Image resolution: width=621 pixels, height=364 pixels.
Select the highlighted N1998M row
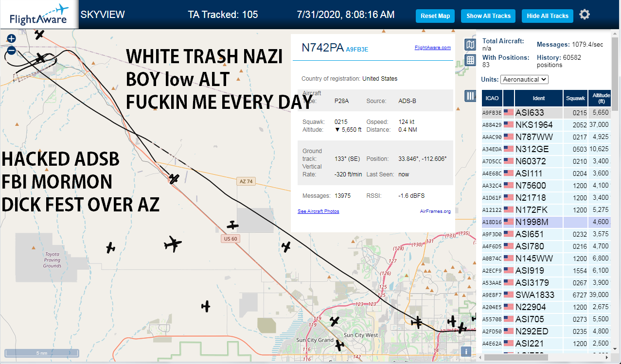pos(546,222)
